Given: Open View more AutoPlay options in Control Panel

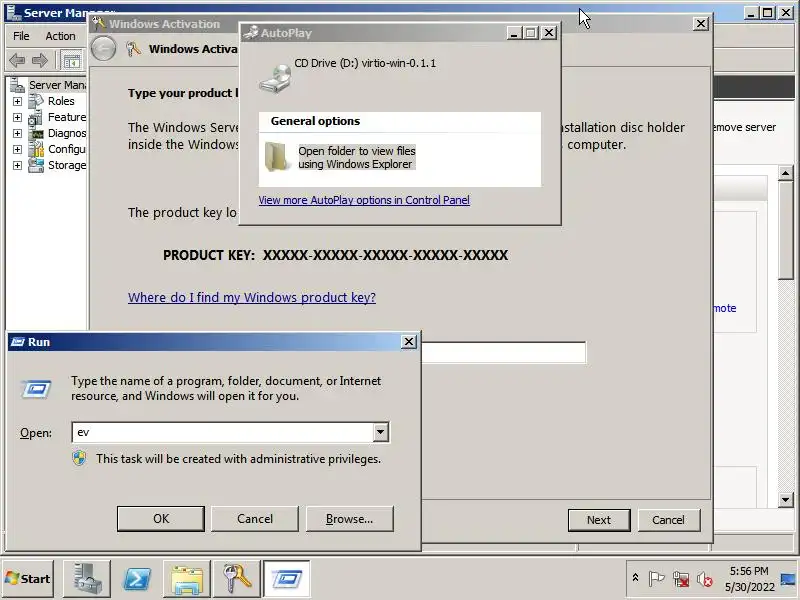Looking at the screenshot, I should click(364, 200).
